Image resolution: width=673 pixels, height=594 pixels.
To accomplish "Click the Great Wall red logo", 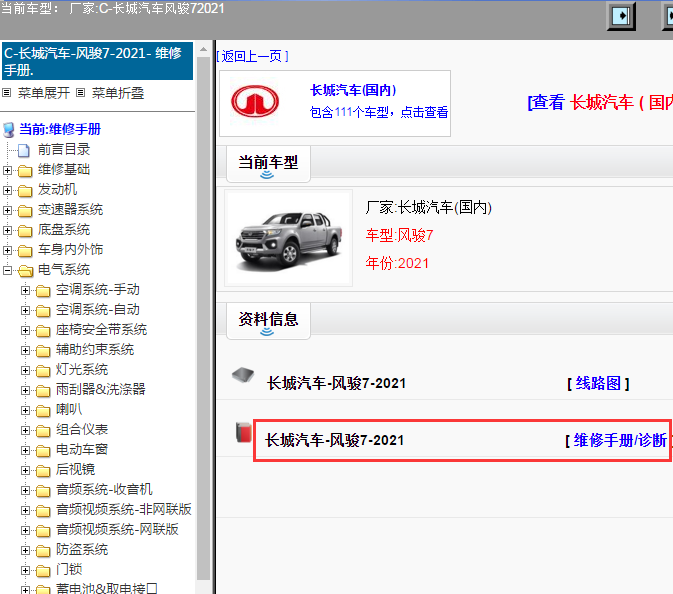I will click(x=255, y=102).
